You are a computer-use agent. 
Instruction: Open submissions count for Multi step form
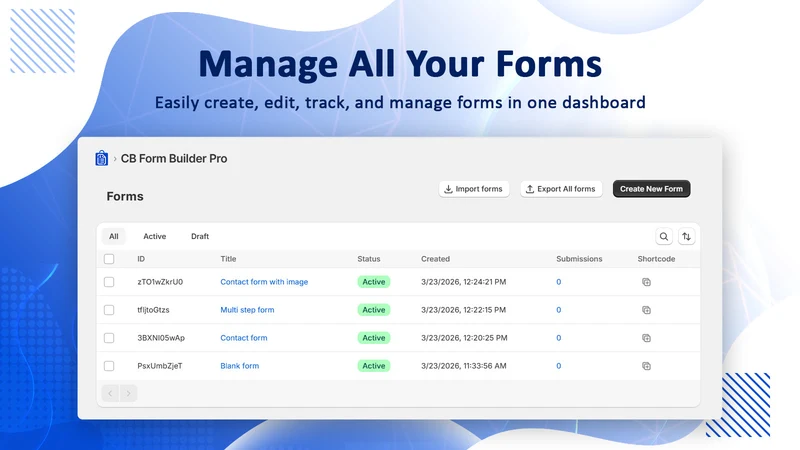559,310
